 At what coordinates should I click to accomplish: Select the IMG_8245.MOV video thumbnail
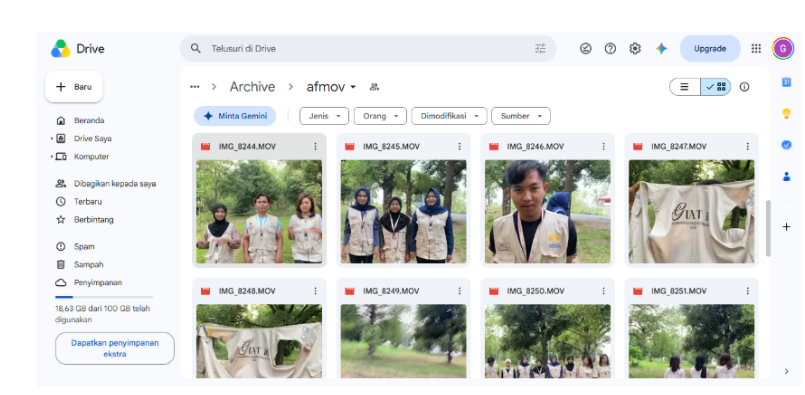coord(404,212)
